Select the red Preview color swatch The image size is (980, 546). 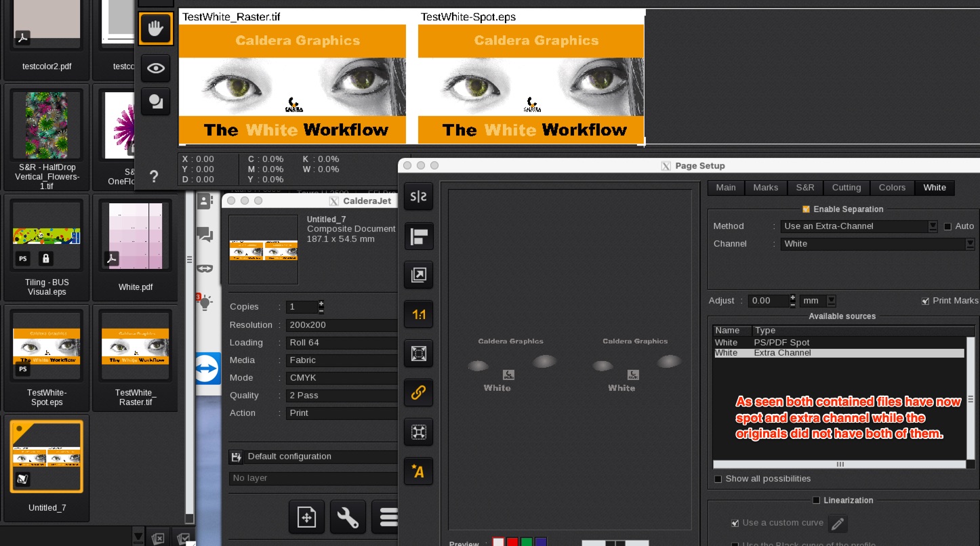512,543
